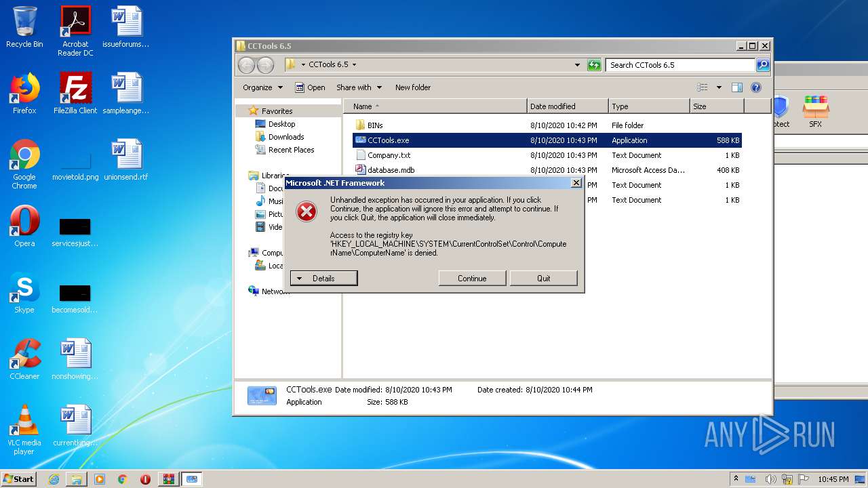Open the issueforums Word document
The image size is (868, 488).
click(x=126, y=27)
